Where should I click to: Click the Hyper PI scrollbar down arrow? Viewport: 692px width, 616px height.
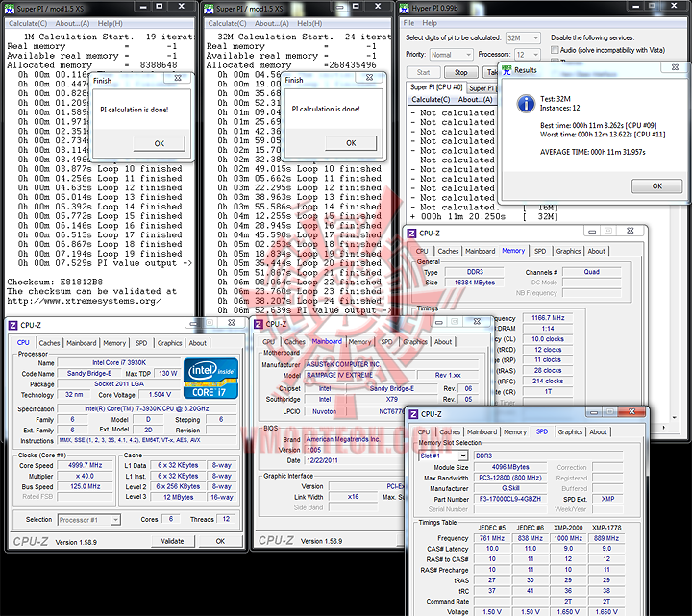tap(675, 417)
